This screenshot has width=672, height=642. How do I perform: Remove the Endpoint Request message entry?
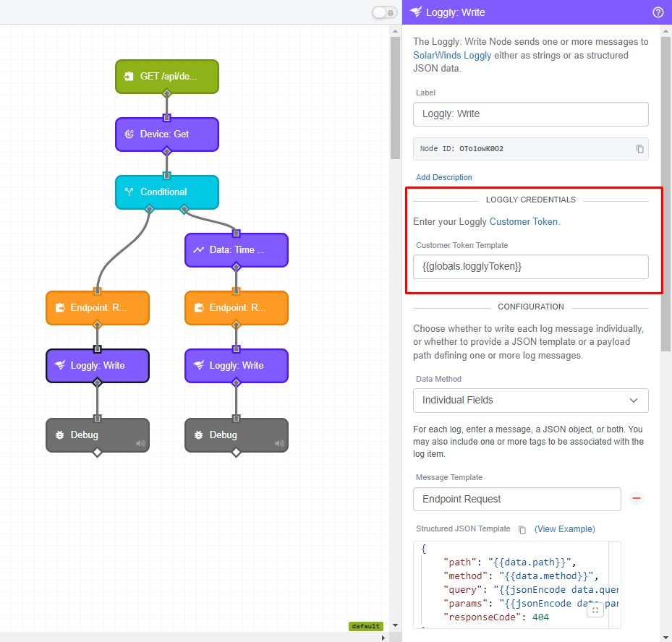pyautogui.click(x=637, y=499)
